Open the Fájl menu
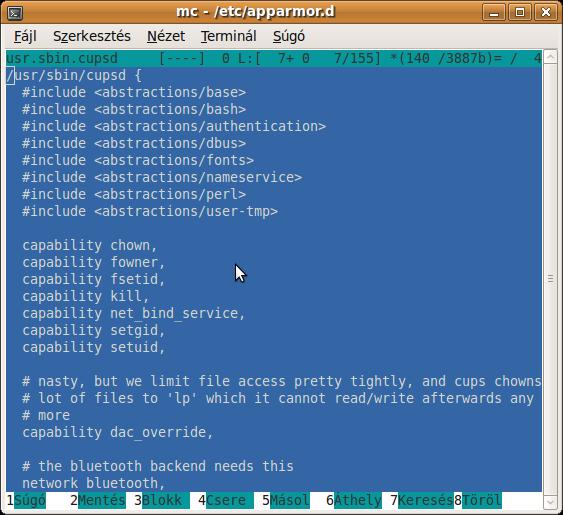Screen dimensions: 563x515 (x=25, y=36)
